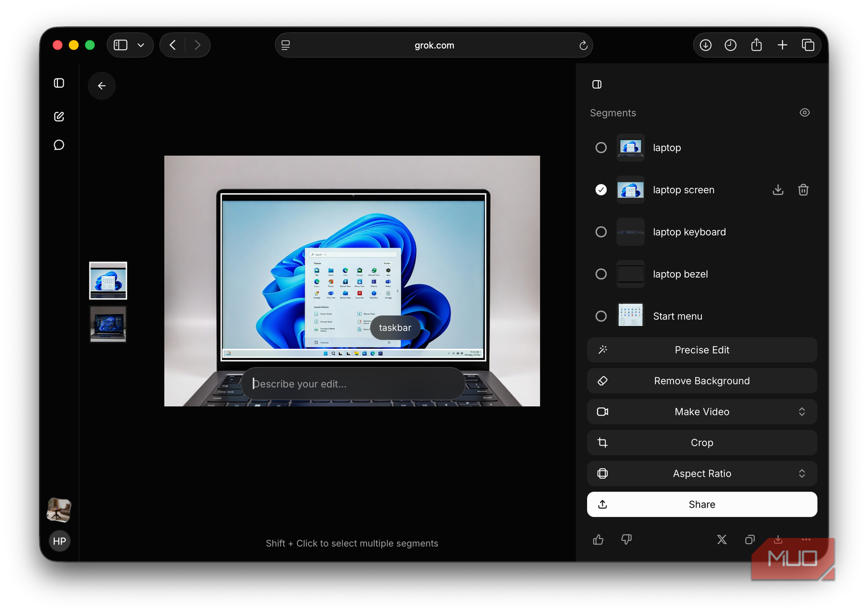Open a new Safari tab

782,45
